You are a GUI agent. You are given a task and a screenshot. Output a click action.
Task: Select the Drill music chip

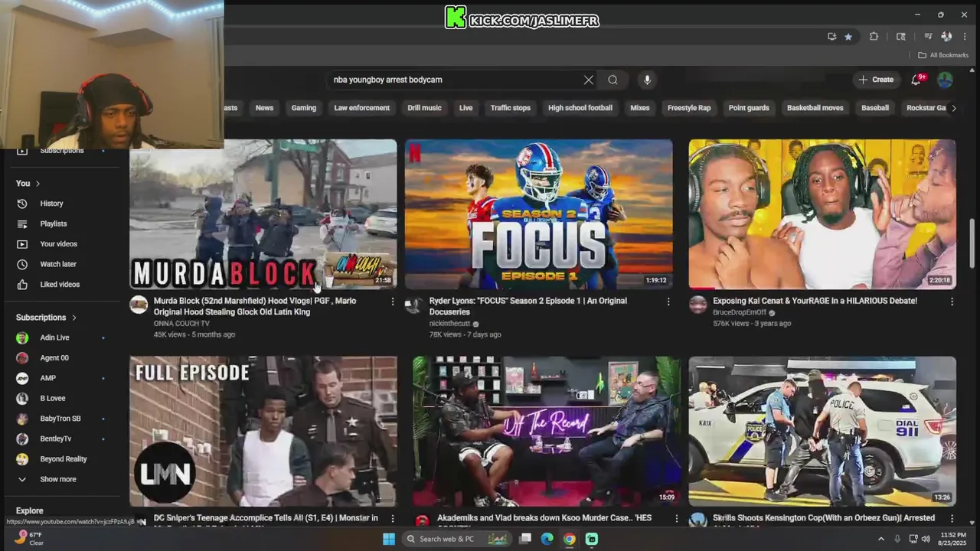point(424,108)
